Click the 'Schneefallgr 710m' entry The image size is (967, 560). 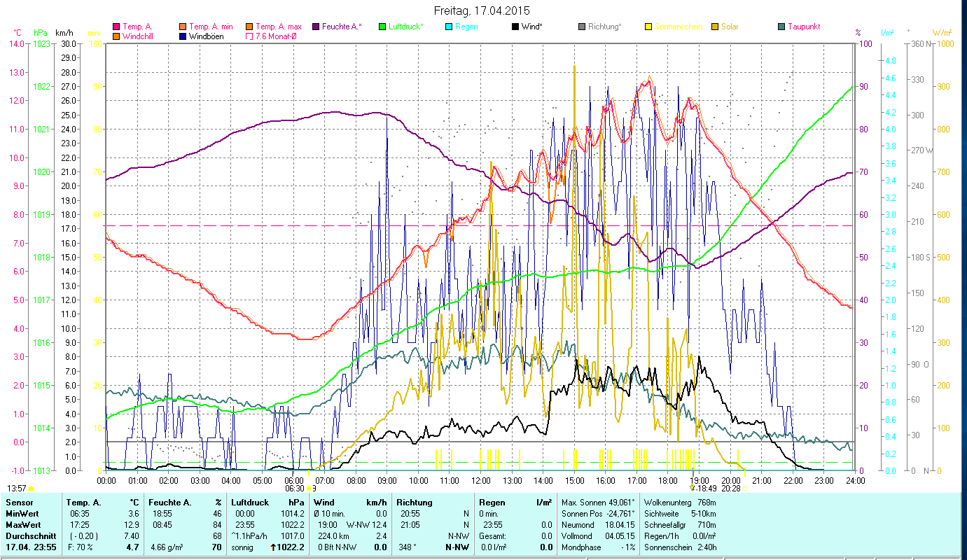point(679,524)
